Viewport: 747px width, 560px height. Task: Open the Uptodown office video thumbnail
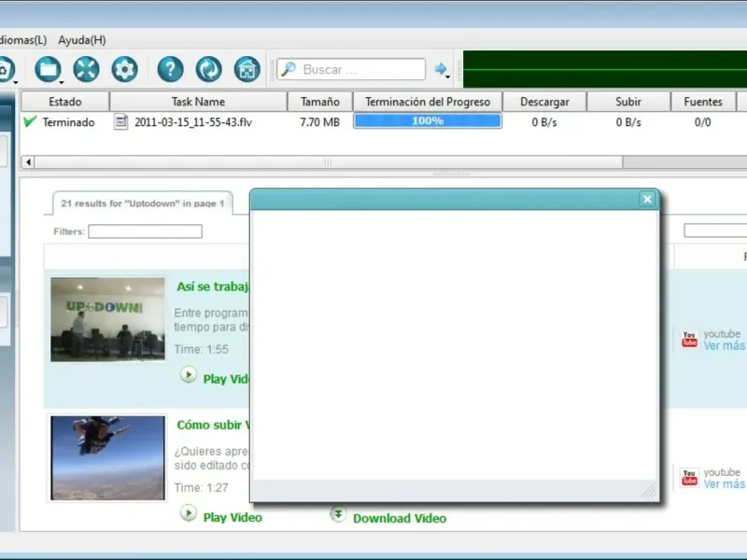tap(107, 319)
